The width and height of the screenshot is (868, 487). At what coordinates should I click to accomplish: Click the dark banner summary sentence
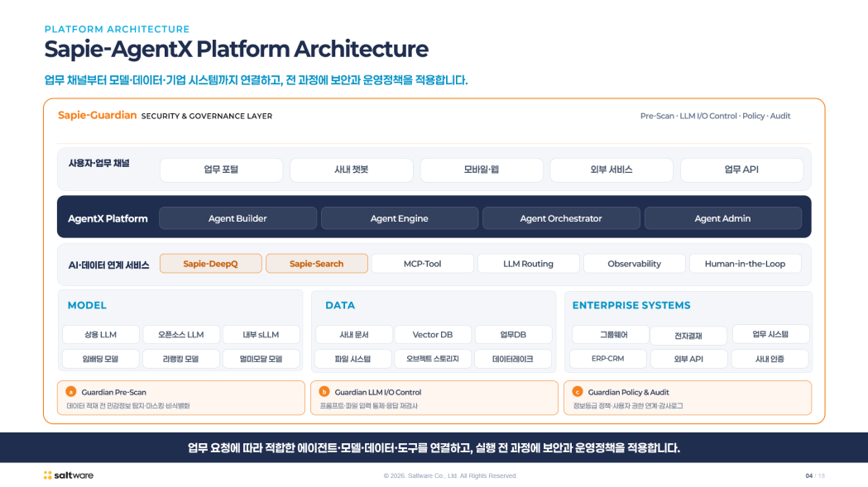(434, 447)
